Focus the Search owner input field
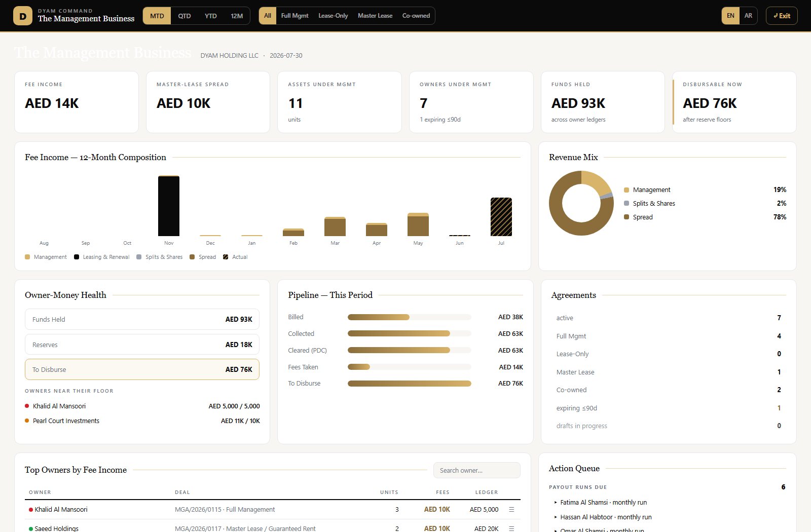 (x=476, y=470)
